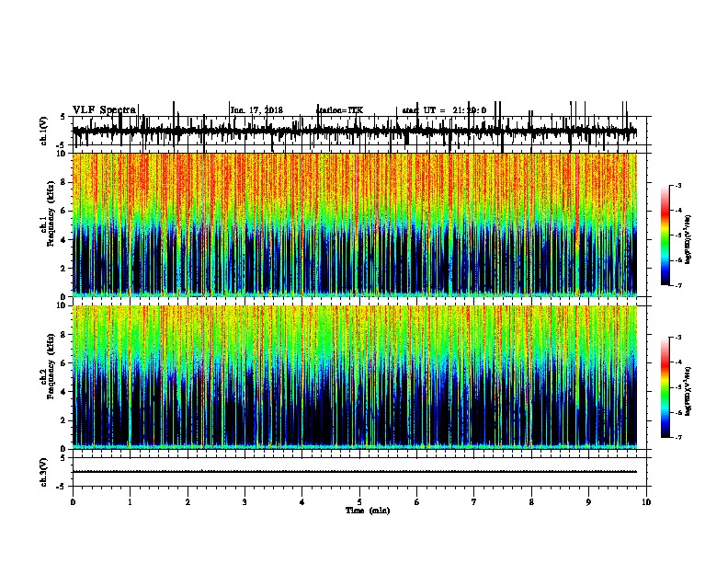
Task: Click the "station=ITK" header text
Action: point(339,110)
